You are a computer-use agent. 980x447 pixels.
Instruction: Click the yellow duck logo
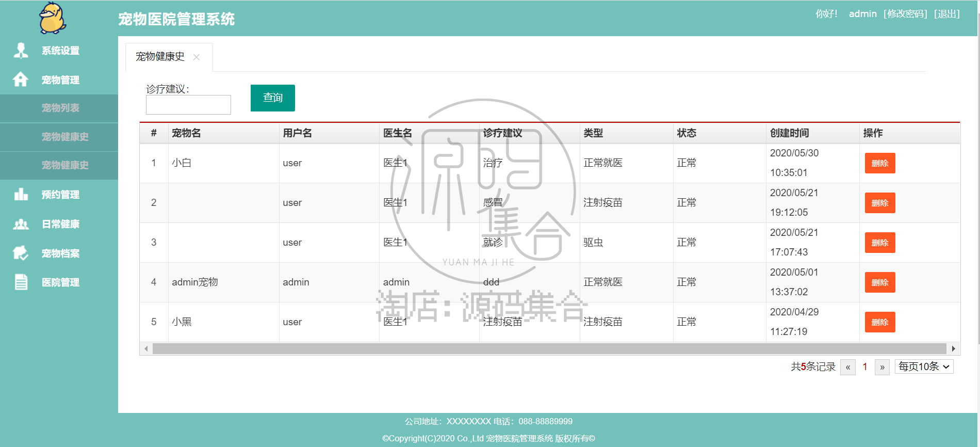coord(53,18)
